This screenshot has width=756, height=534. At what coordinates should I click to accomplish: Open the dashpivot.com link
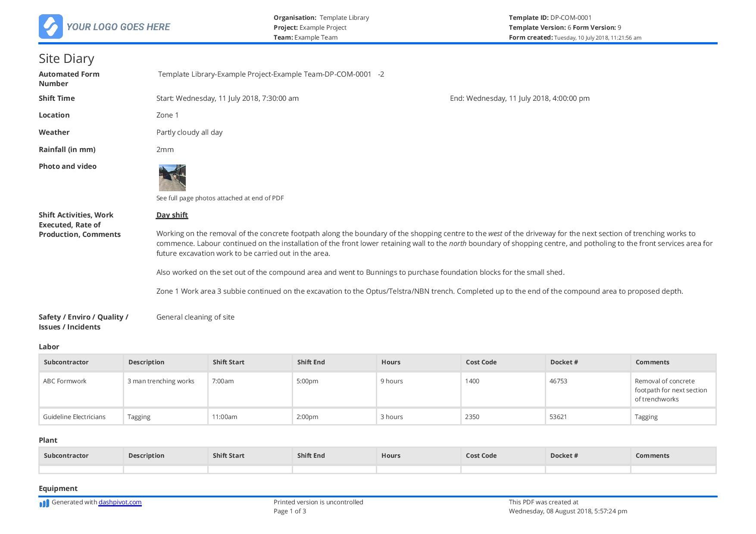point(120,502)
